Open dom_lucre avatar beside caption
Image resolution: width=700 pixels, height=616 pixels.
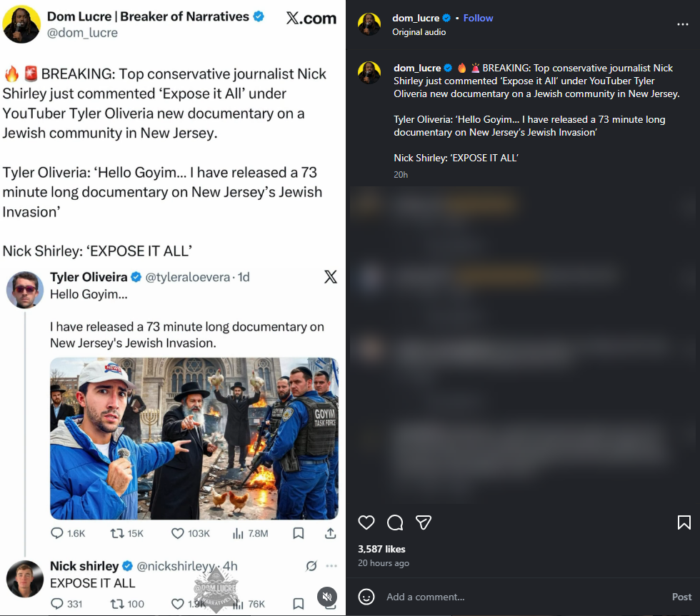[369, 73]
